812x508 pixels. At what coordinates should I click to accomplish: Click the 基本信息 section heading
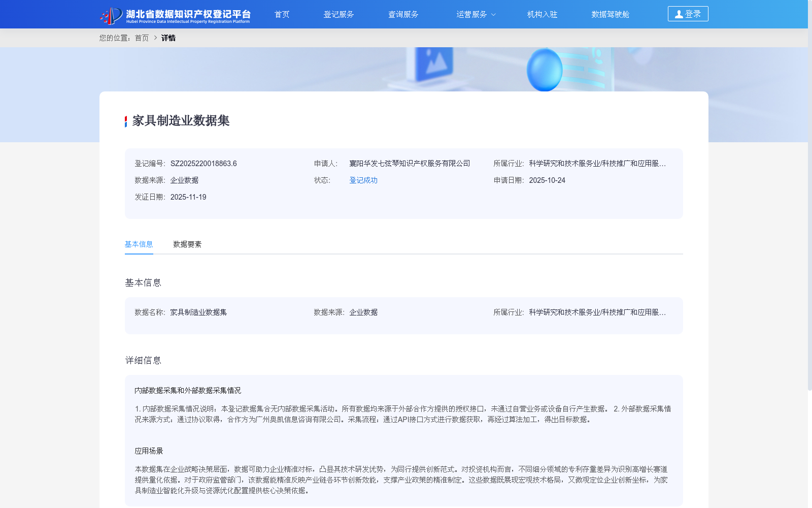pyautogui.click(x=143, y=282)
